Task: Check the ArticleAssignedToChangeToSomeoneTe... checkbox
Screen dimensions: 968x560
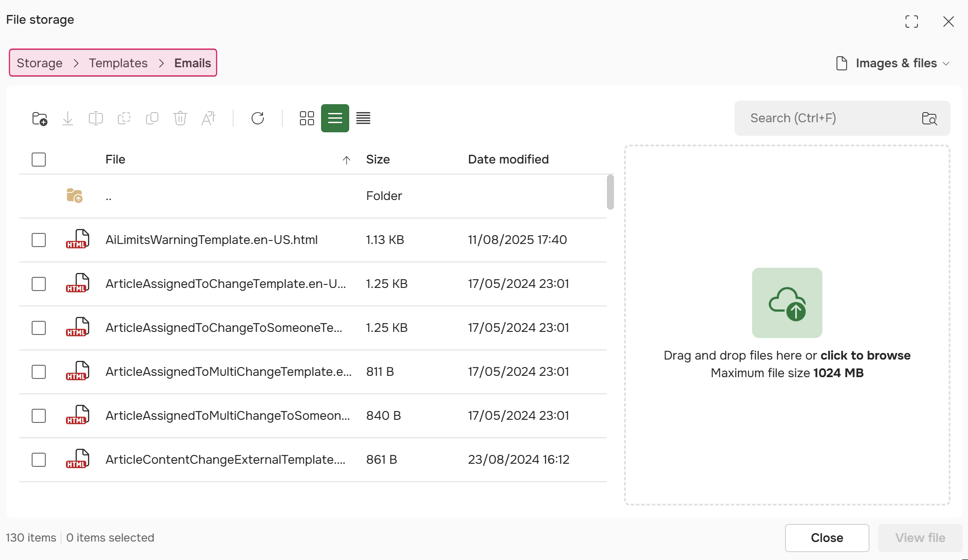Action: [39, 328]
